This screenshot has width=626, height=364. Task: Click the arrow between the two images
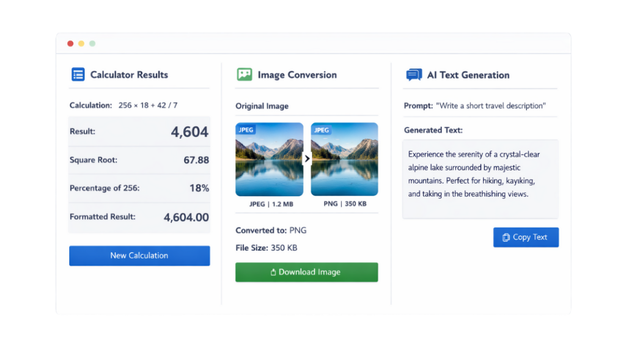pyautogui.click(x=307, y=159)
